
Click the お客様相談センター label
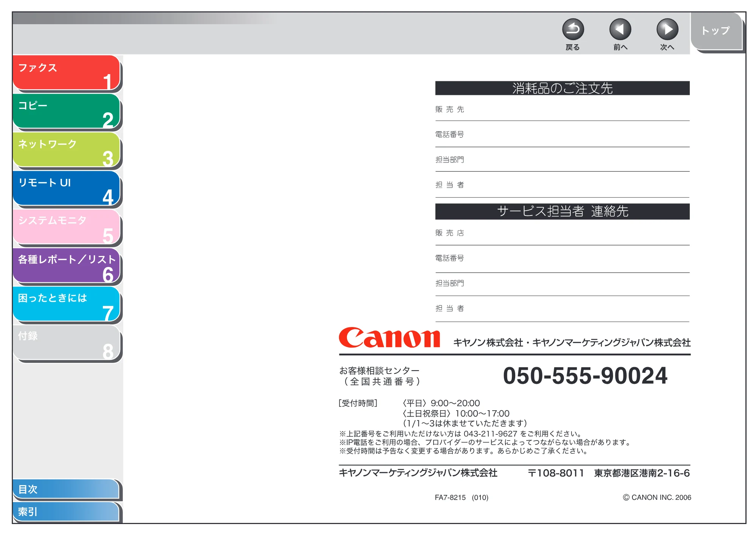(x=379, y=371)
